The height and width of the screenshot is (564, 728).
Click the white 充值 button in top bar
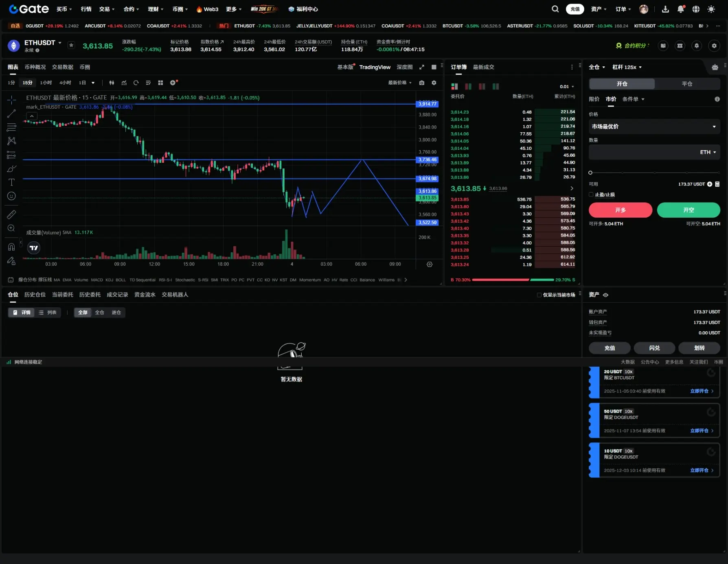pos(575,9)
